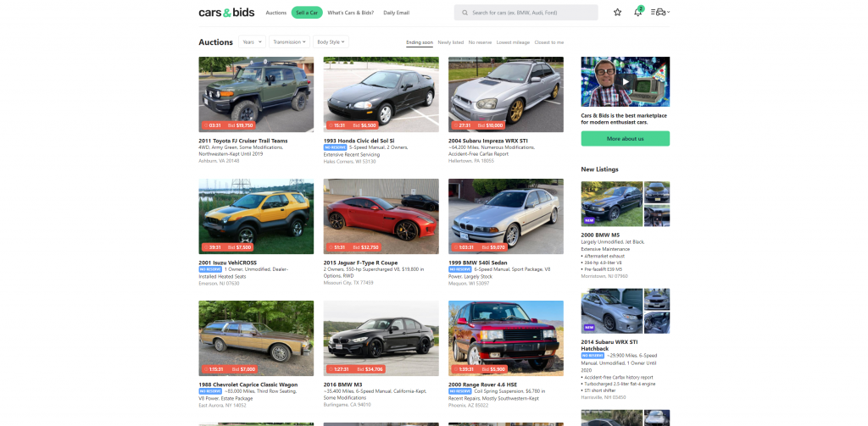Open the Auctions nav item
The width and height of the screenshot is (868, 426).
[275, 13]
